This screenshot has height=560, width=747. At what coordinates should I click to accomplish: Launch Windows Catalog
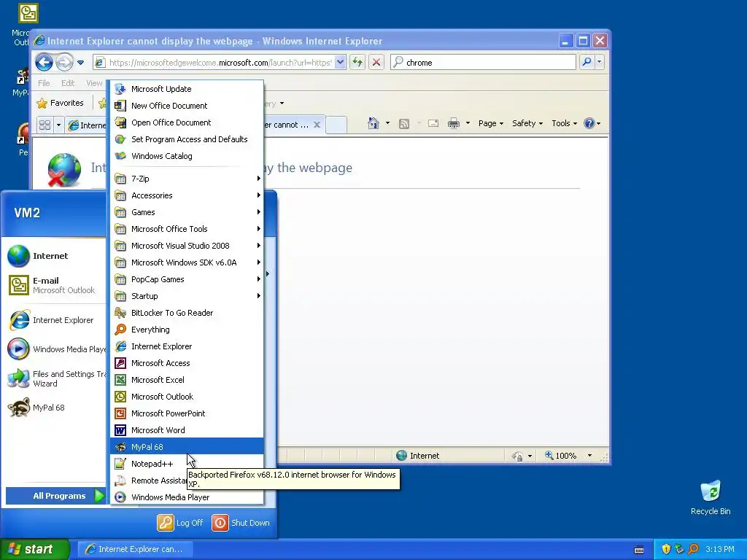pos(187,156)
